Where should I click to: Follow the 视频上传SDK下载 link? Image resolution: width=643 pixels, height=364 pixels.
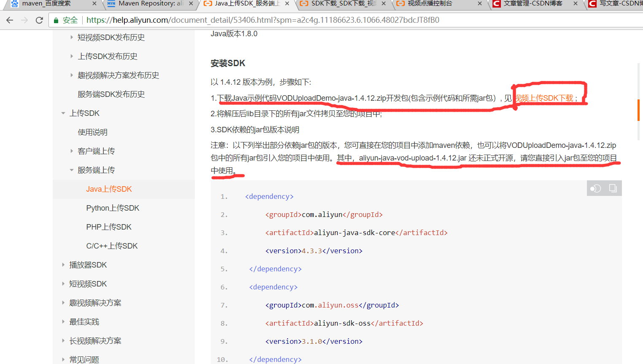tap(544, 98)
